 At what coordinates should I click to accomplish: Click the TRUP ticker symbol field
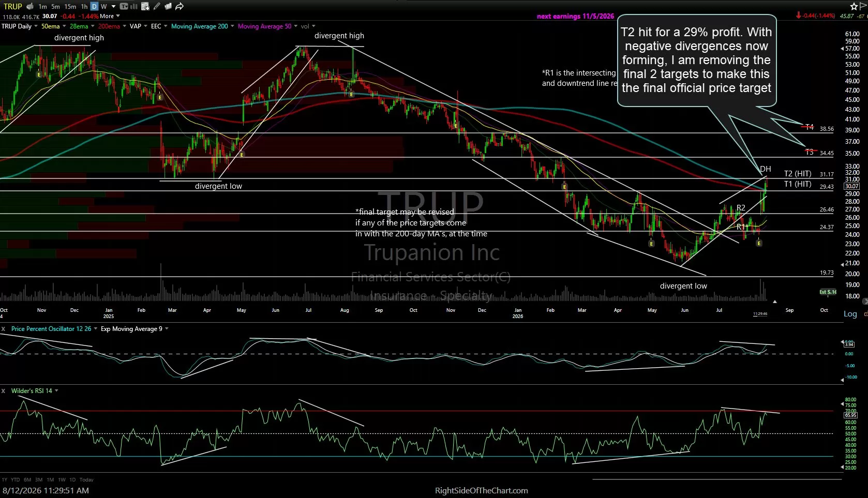coord(13,6)
